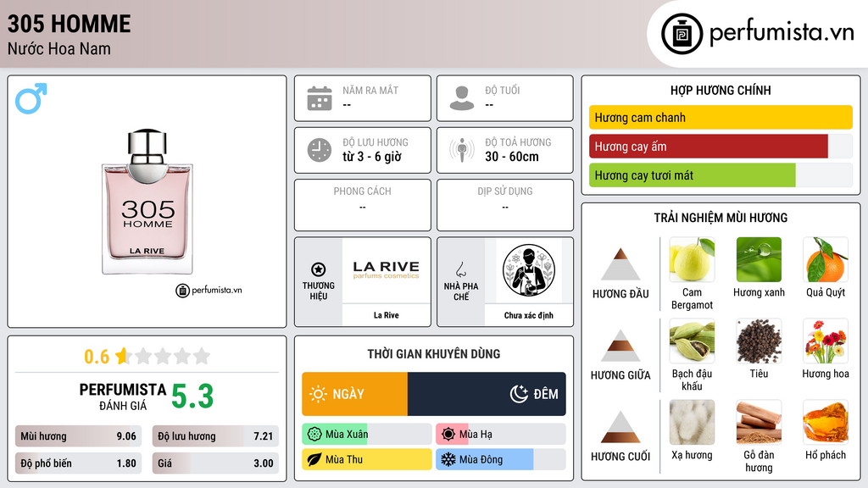Select the Tiêu pepper note image
The width and height of the screenshot is (868, 488).
pyautogui.click(x=759, y=341)
